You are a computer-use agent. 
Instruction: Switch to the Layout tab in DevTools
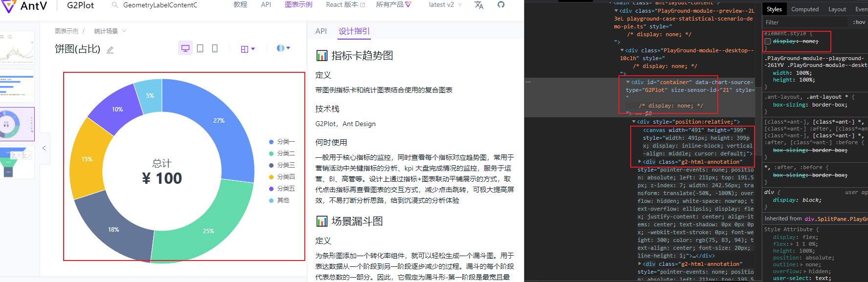coord(837,9)
